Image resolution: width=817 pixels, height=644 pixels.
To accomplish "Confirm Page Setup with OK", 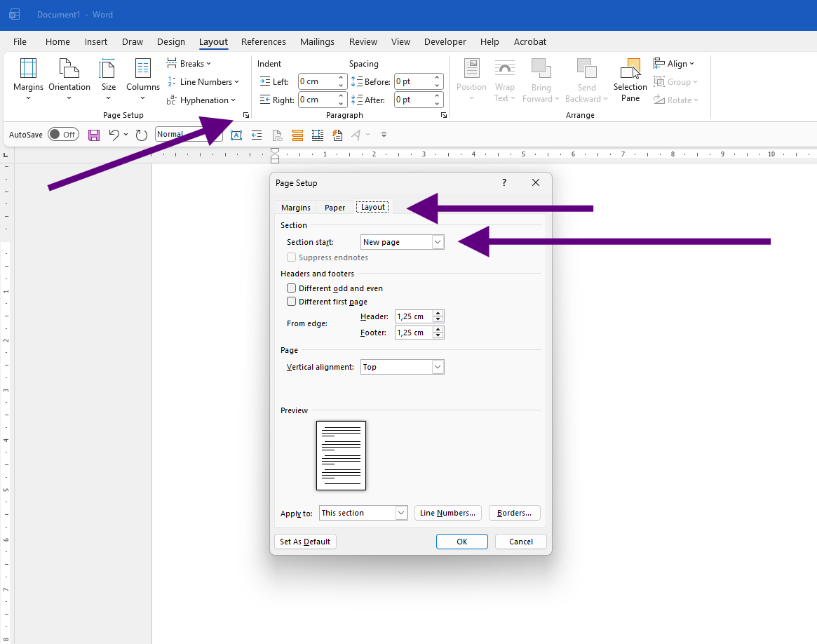I will (461, 542).
